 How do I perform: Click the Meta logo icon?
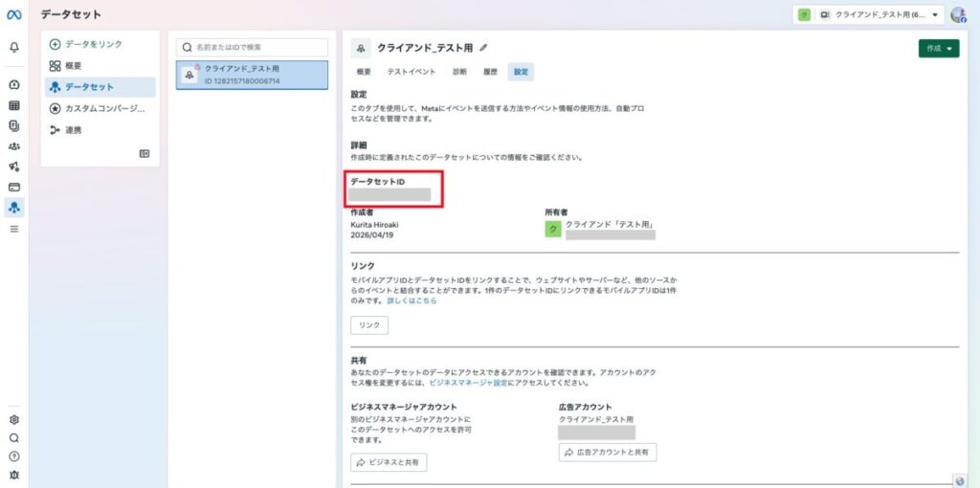[x=14, y=14]
